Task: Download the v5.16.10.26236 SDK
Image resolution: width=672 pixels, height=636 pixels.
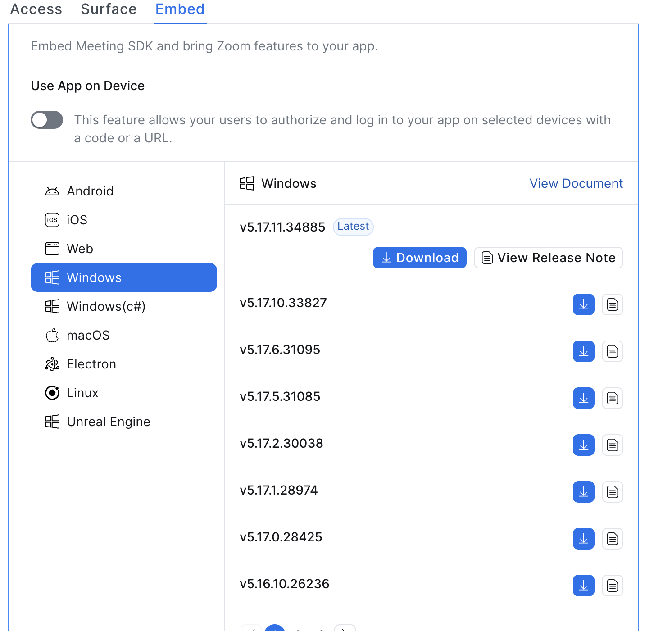Action: 583,586
